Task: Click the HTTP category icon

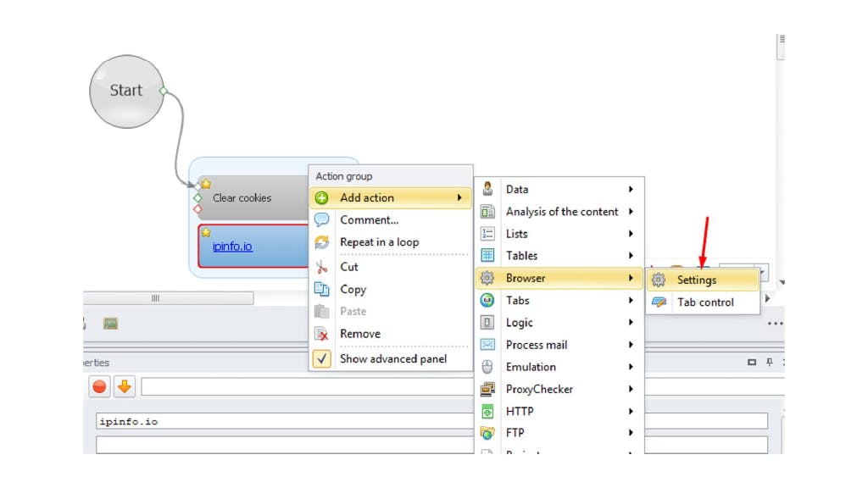Action: pyautogui.click(x=487, y=411)
